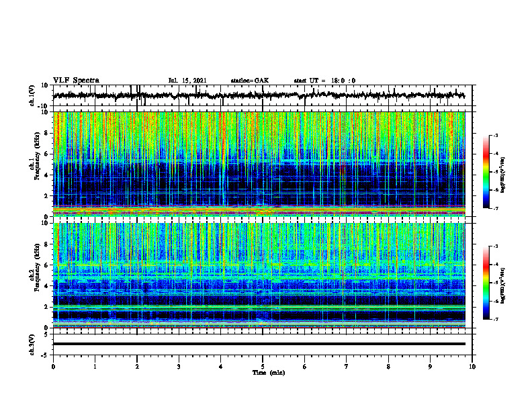Click "-7" on the ch.1 color bar
Viewport: 532px width, 411px height.
point(495,208)
